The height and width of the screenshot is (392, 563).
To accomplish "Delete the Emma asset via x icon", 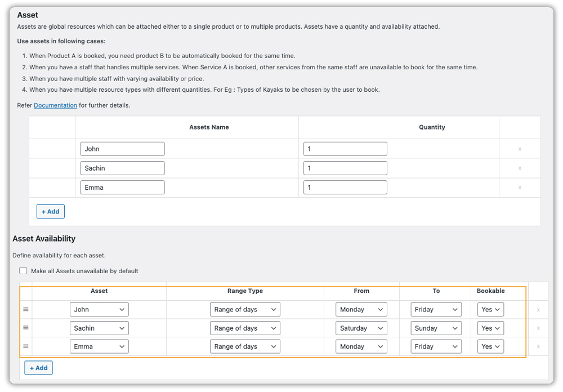I will click(519, 187).
